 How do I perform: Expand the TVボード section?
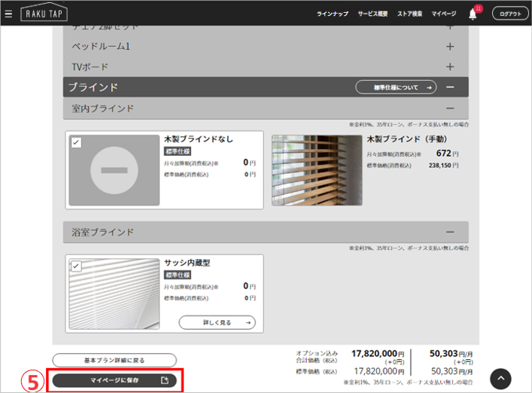click(x=450, y=67)
